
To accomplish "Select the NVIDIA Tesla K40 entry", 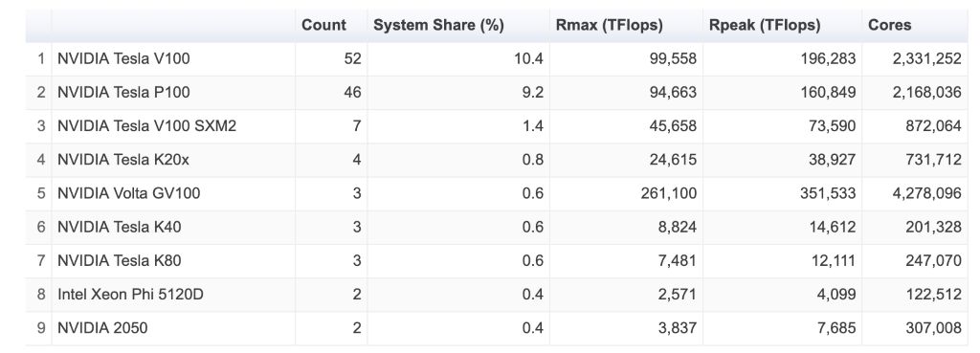I will click(x=120, y=227).
